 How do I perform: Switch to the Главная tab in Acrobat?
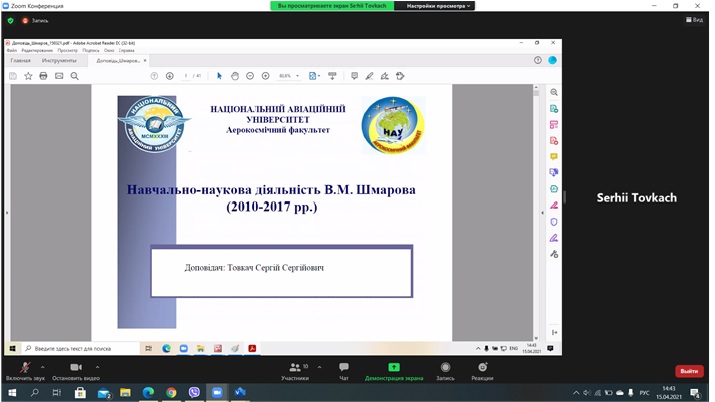pos(21,61)
